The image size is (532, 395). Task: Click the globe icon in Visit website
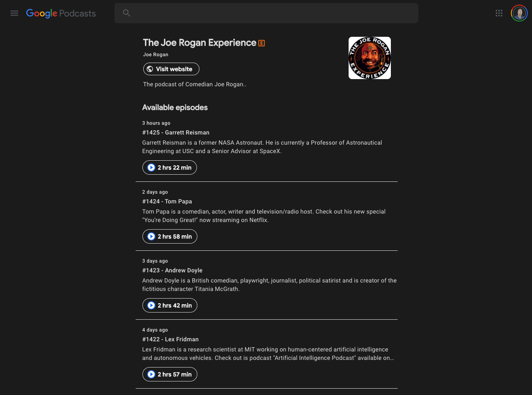[x=150, y=69]
